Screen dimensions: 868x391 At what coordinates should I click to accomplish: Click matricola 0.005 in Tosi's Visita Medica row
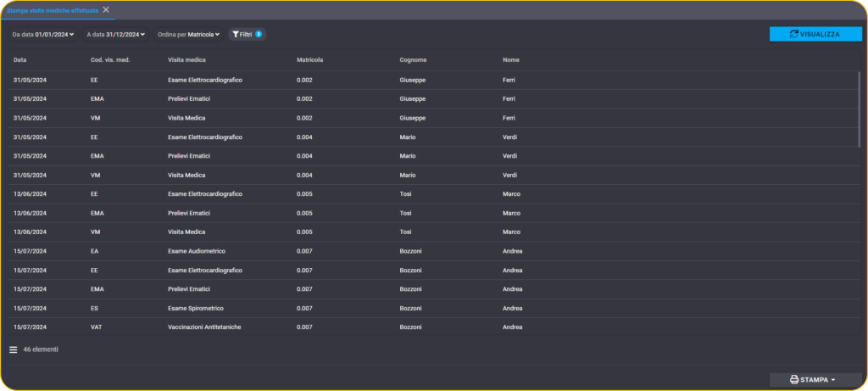[304, 232]
